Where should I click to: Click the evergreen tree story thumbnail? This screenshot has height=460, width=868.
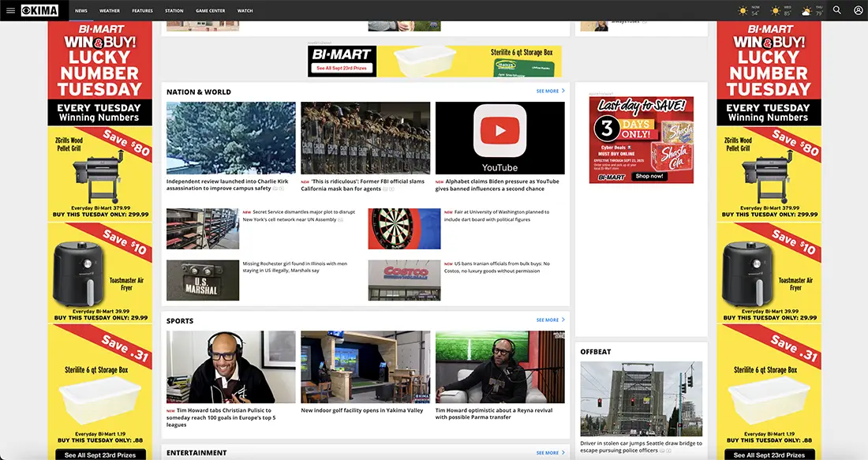(x=231, y=138)
